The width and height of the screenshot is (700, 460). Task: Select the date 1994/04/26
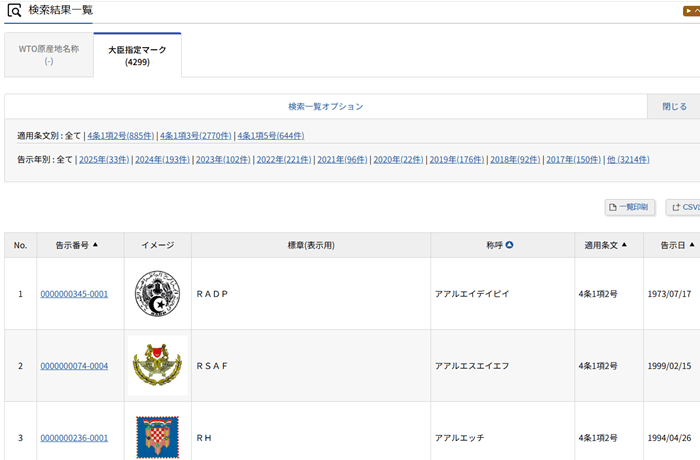coord(669,438)
